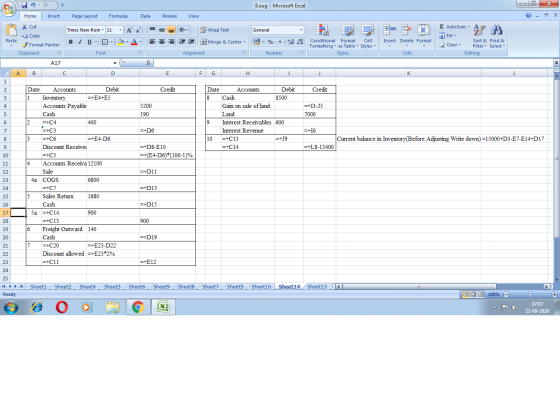Open Opera browser from taskbar

pos(61,307)
